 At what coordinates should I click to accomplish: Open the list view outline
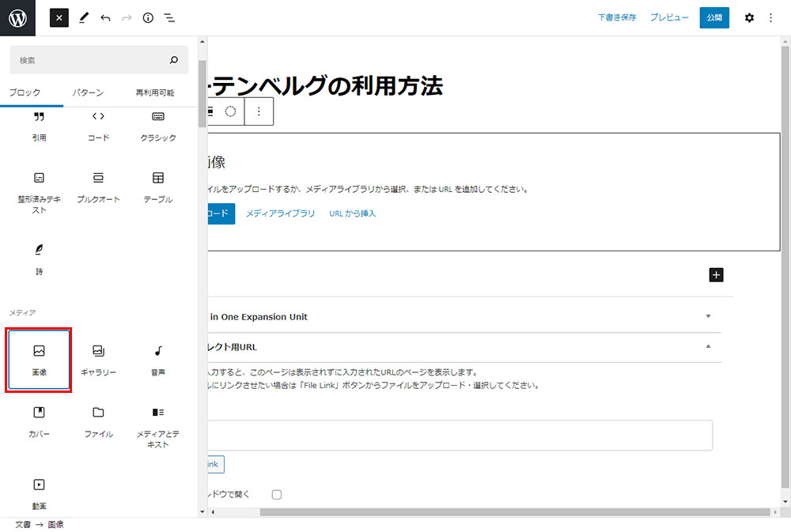coord(169,17)
